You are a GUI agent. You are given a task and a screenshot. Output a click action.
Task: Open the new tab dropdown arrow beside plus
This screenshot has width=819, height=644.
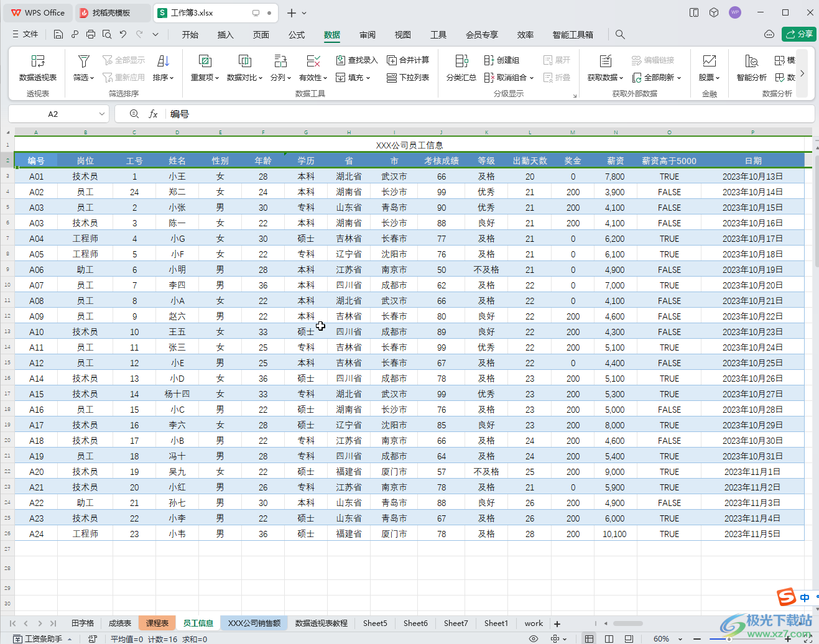[304, 12]
